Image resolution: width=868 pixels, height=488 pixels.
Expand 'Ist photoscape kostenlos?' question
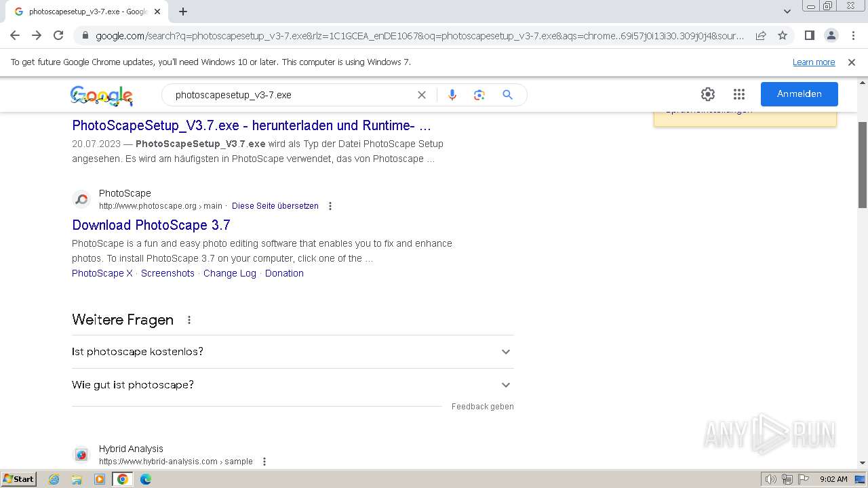click(x=292, y=352)
